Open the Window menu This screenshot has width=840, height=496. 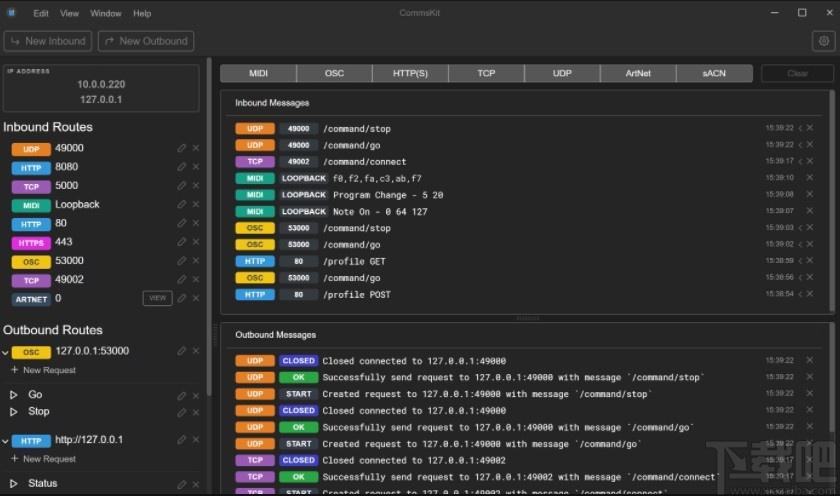[106, 13]
